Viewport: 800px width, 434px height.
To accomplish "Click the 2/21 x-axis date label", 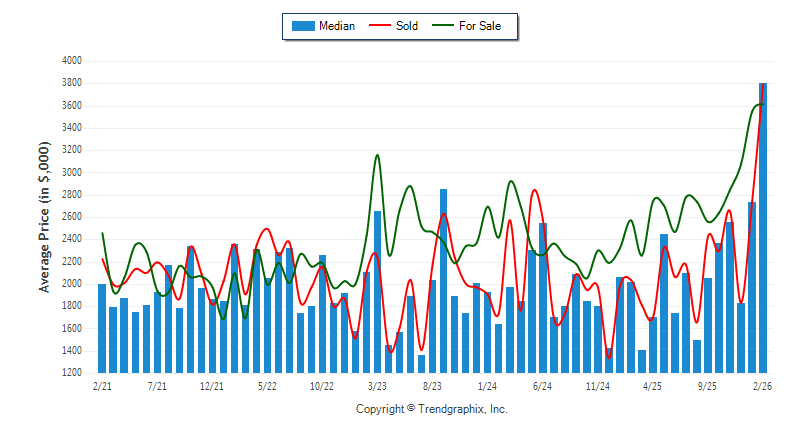I will pos(102,385).
